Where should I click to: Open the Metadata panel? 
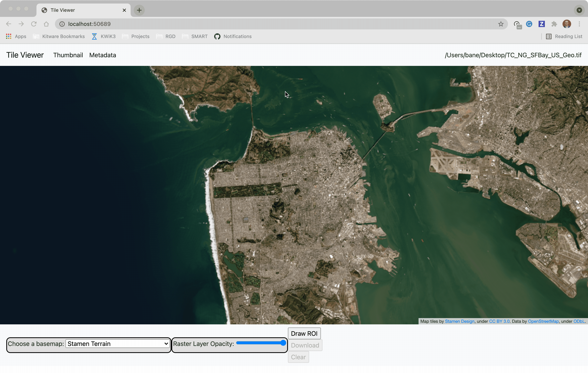click(102, 55)
